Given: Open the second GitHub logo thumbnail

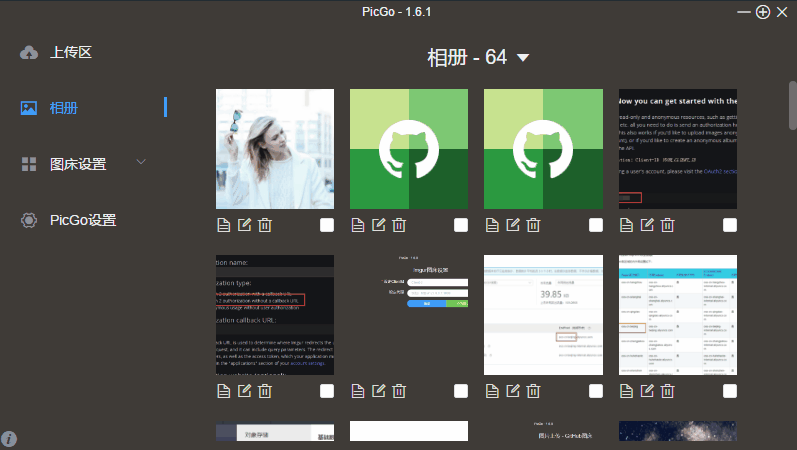Looking at the screenshot, I should point(543,149).
